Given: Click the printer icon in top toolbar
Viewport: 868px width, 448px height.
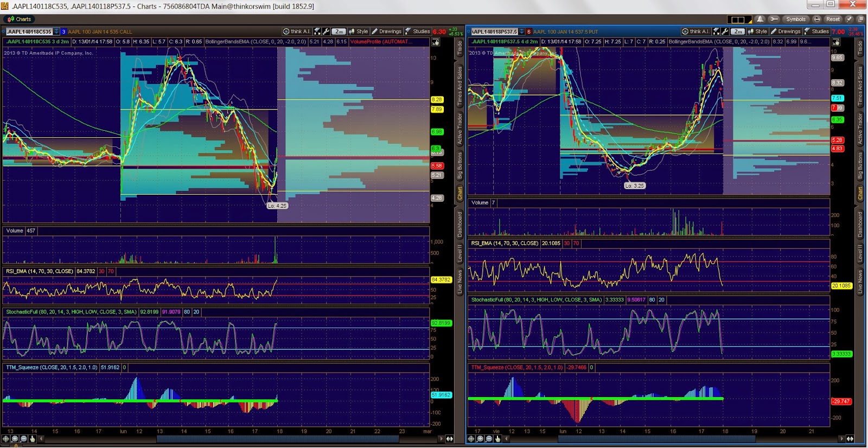Looking at the screenshot, I should tap(817, 19).
